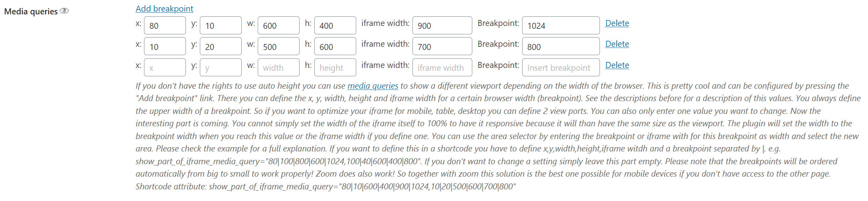
Task: Click the Breakpoint field with 800
Action: pos(561,46)
